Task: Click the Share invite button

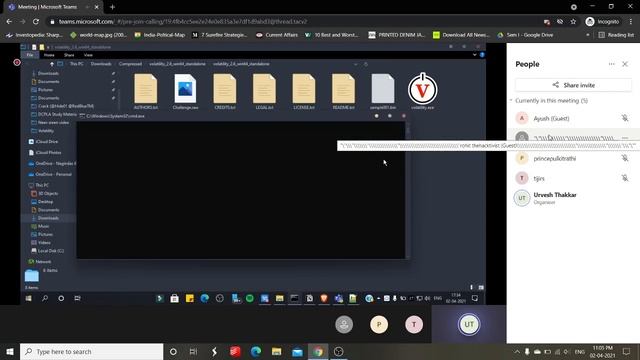Action: [573, 85]
